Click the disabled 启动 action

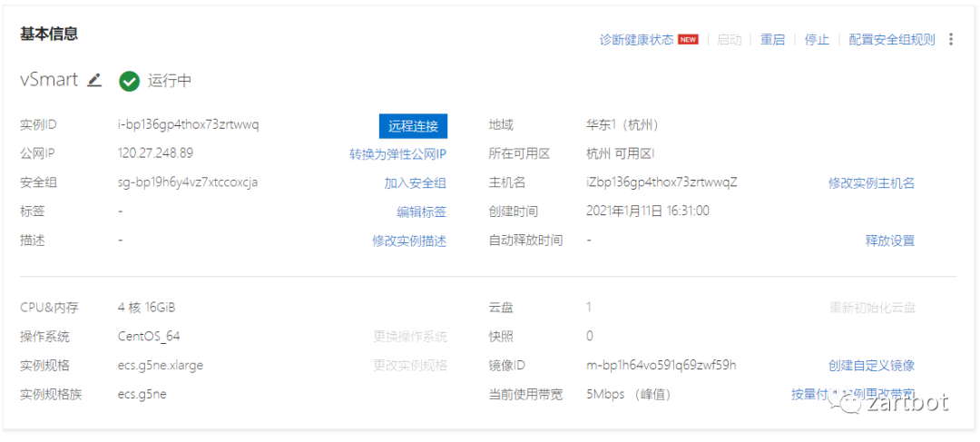click(x=729, y=39)
